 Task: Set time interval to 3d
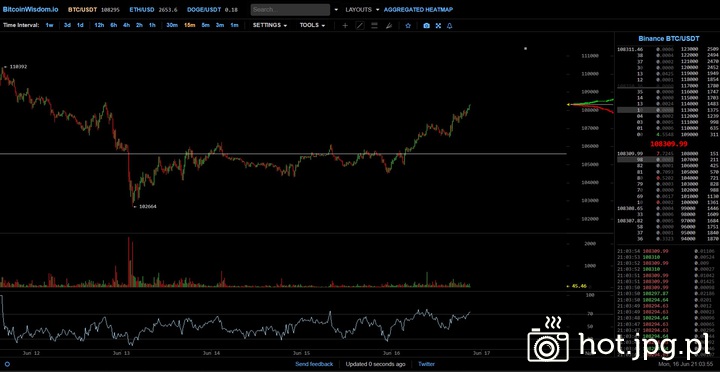coord(67,25)
